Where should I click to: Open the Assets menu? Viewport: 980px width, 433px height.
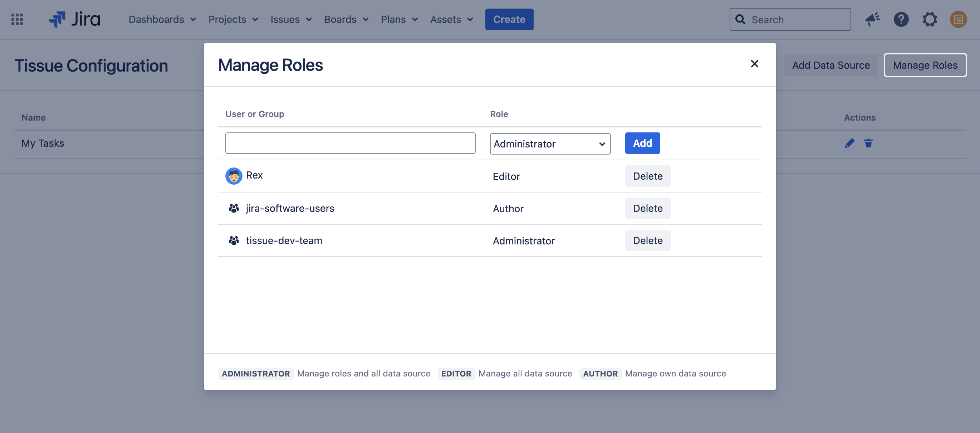pos(452,19)
